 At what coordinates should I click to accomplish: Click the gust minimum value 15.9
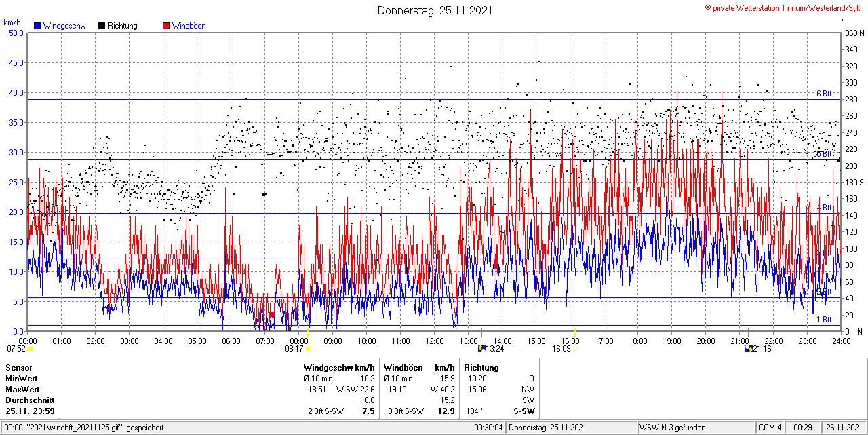coord(447,379)
